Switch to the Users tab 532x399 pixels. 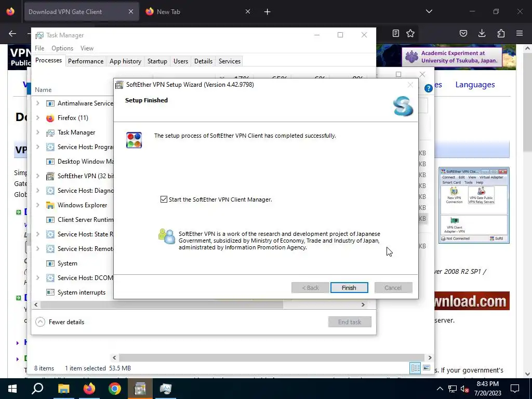180,61
